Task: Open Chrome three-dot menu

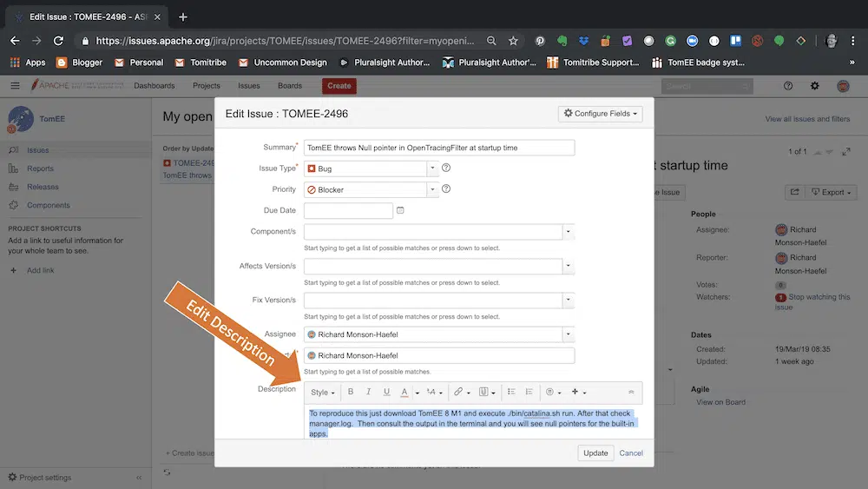Action: point(852,41)
